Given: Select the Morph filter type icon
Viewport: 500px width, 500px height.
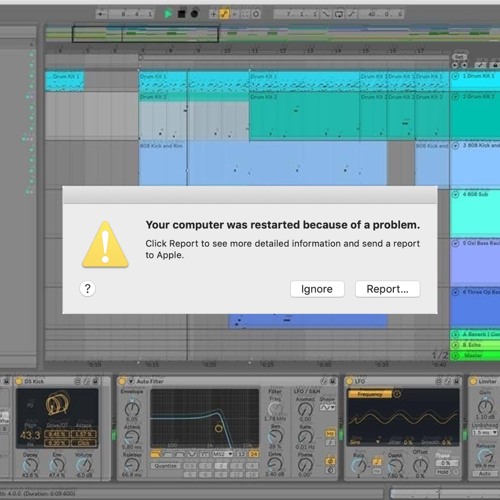Looking at the screenshot, I should (x=204, y=454).
